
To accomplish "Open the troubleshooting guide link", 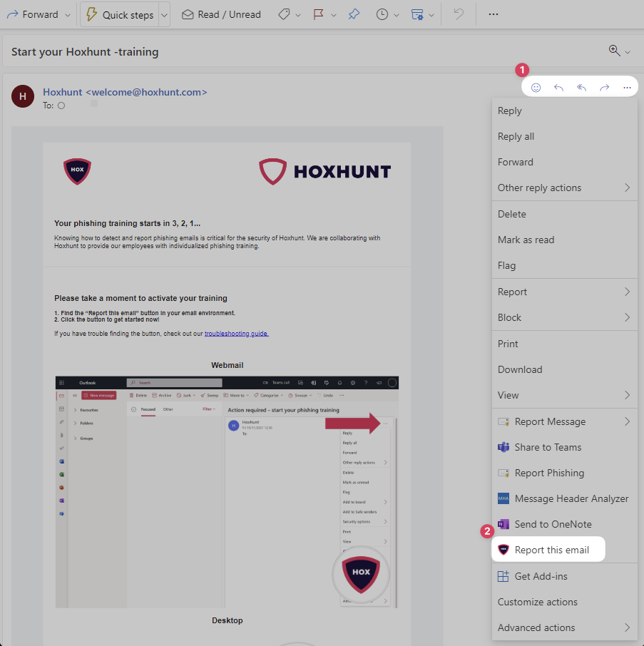I will tap(237, 333).
